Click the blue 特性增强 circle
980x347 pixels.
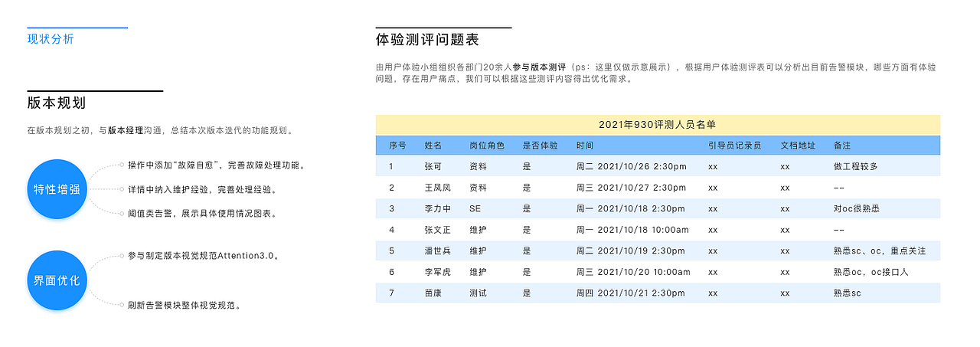(57, 188)
